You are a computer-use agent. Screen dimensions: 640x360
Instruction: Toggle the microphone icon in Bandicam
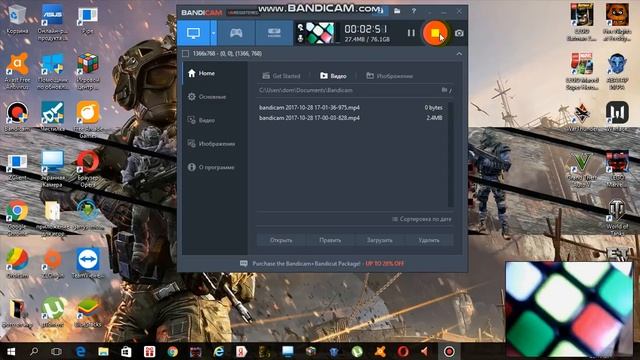tap(300, 38)
